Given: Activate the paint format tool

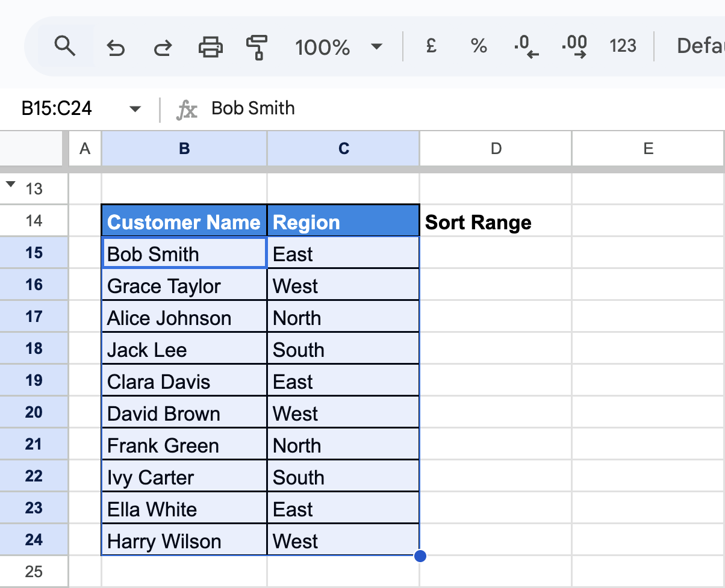Looking at the screenshot, I should pyautogui.click(x=257, y=47).
